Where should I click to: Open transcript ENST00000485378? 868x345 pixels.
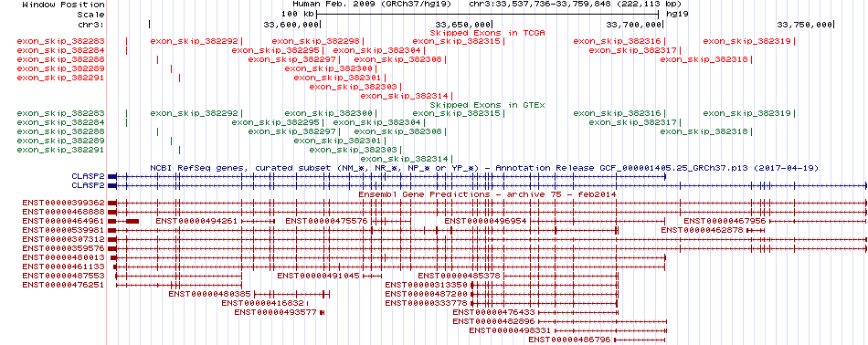pyautogui.click(x=459, y=276)
